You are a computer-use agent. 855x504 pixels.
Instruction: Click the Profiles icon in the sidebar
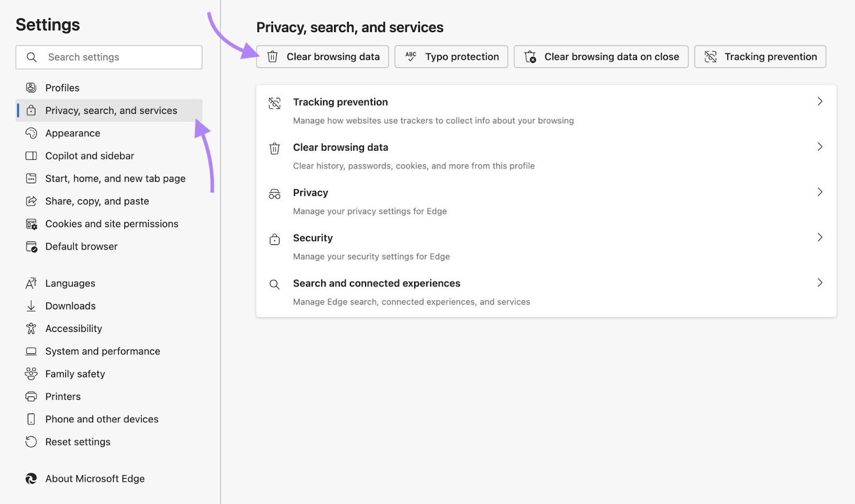[x=32, y=87]
